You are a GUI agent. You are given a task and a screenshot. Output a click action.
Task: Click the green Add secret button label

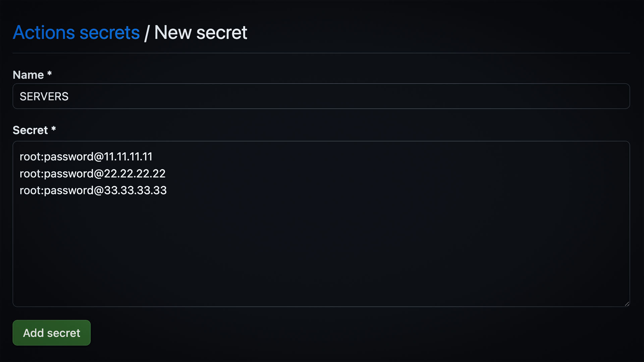(51, 333)
